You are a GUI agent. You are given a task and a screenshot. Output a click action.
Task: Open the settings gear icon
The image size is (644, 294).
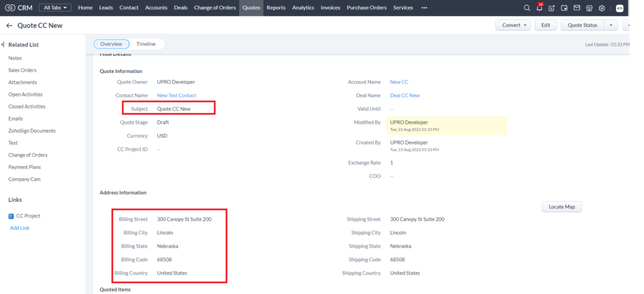click(x=602, y=8)
